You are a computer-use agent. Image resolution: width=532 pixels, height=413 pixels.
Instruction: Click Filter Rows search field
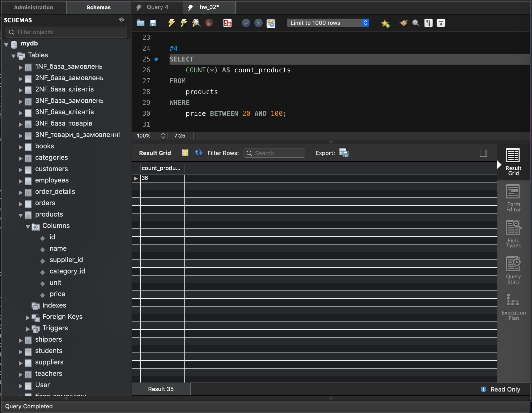pos(274,153)
